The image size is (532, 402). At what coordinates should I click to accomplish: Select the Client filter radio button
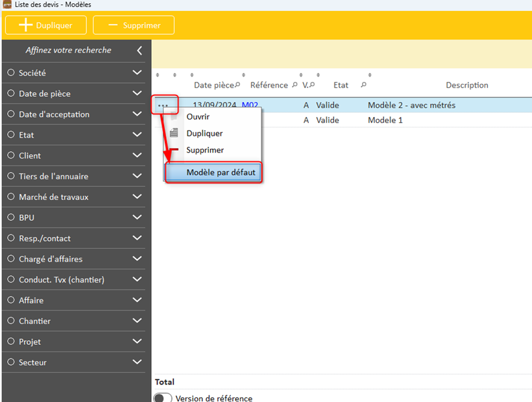(11, 155)
